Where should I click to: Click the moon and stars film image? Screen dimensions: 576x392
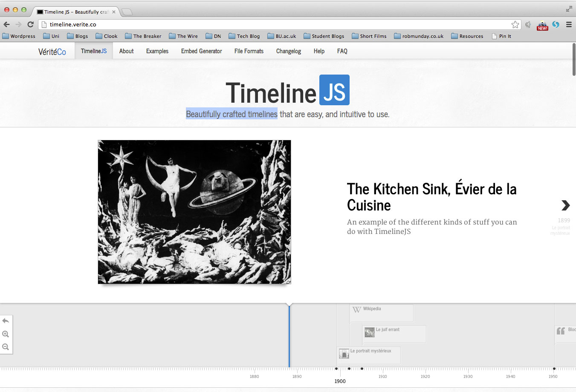coord(194,212)
